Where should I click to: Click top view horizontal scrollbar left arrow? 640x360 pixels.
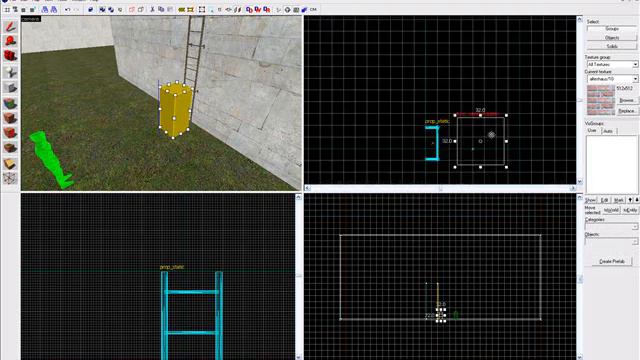coord(307,188)
